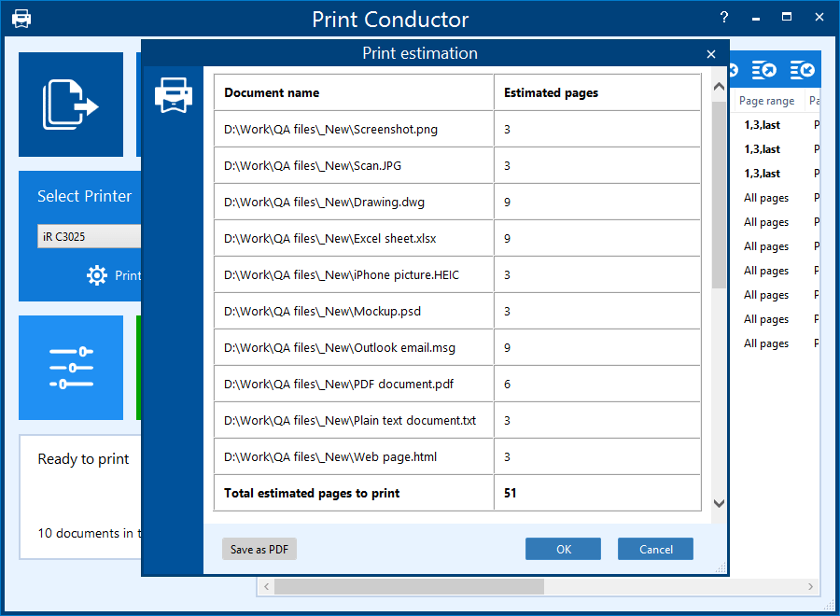Click the Page range column header
The width and height of the screenshot is (840, 616).
coord(766,101)
